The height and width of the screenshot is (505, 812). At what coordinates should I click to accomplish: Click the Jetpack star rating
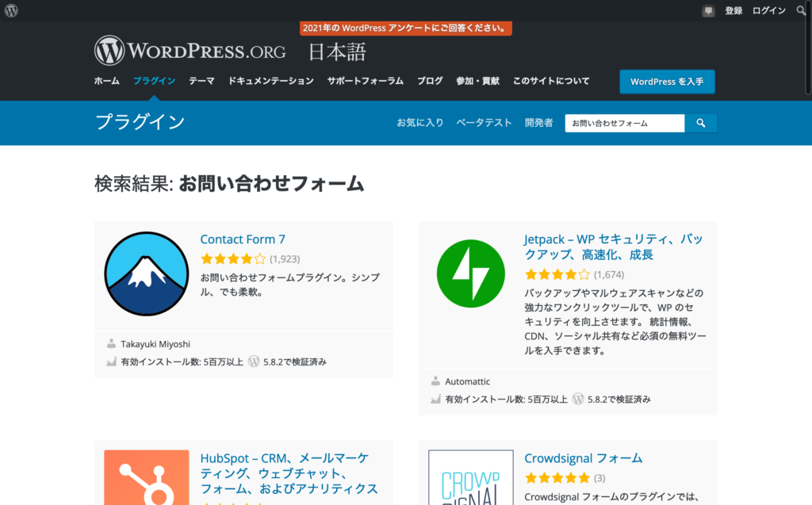coord(557,274)
